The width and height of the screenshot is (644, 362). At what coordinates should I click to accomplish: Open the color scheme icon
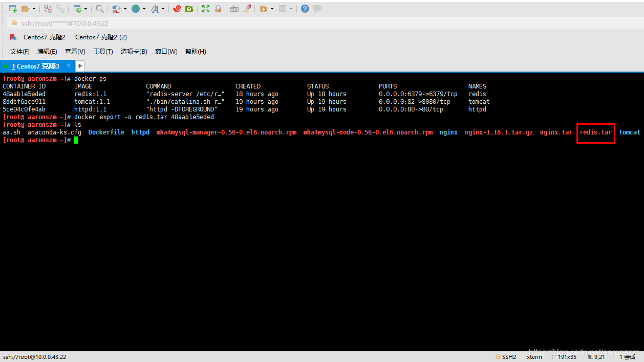point(116,9)
